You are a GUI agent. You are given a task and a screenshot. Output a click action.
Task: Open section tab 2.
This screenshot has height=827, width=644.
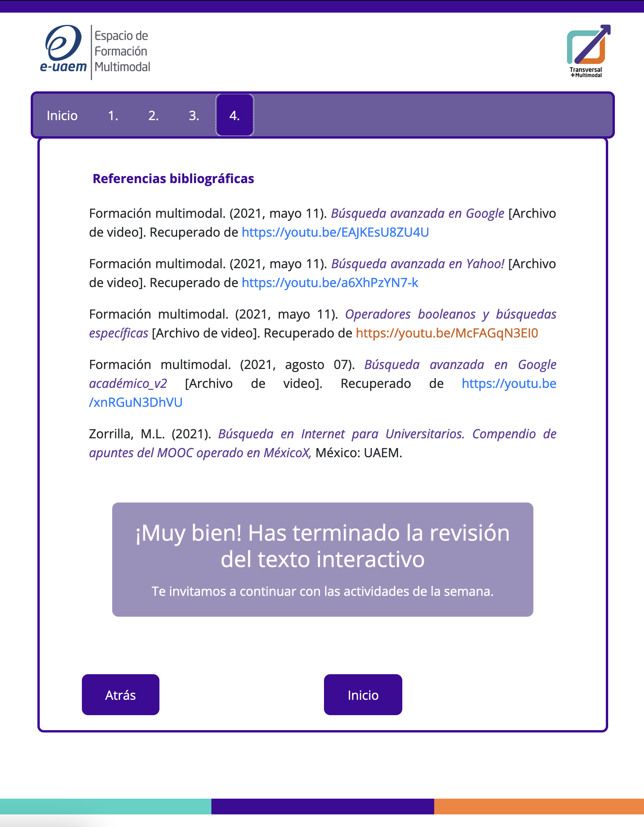point(154,115)
